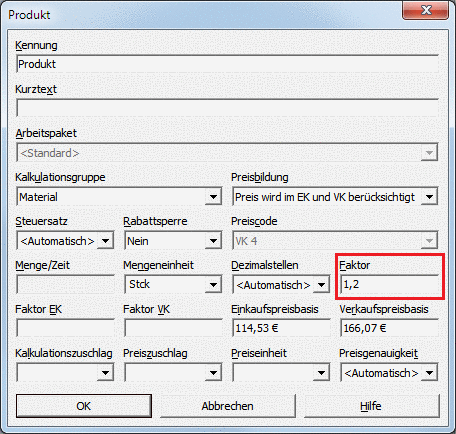Expand the Dezimalstellen dropdown

pyautogui.click(x=321, y=285)
